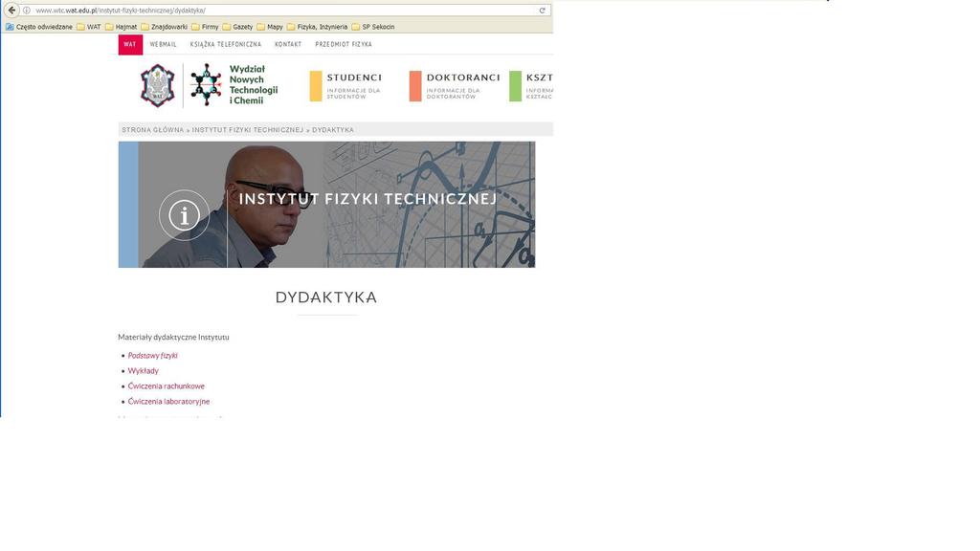
Task: Open the Znajdowarki bookmarks folder
Action: click(x=165, y=27)
